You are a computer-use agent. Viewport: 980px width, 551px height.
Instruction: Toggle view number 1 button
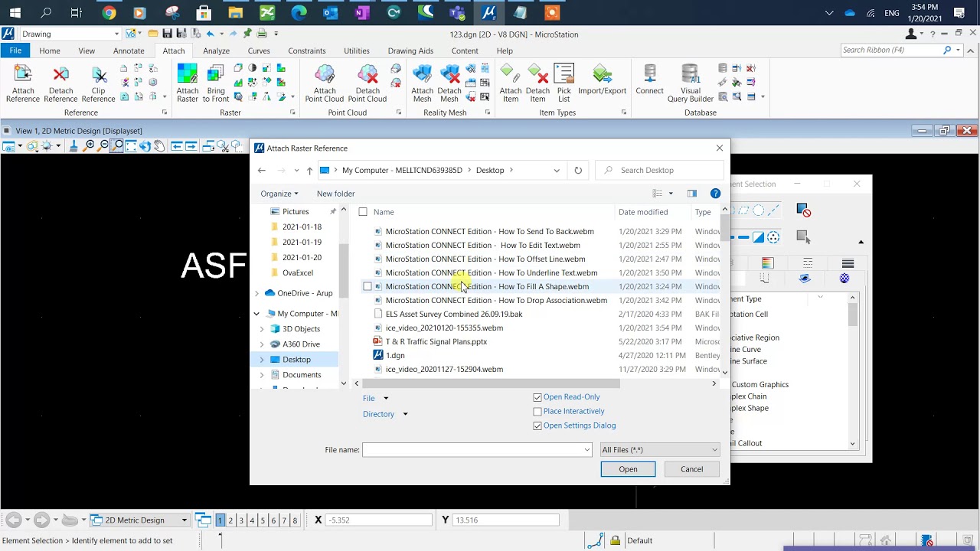(x=220, y=520)
